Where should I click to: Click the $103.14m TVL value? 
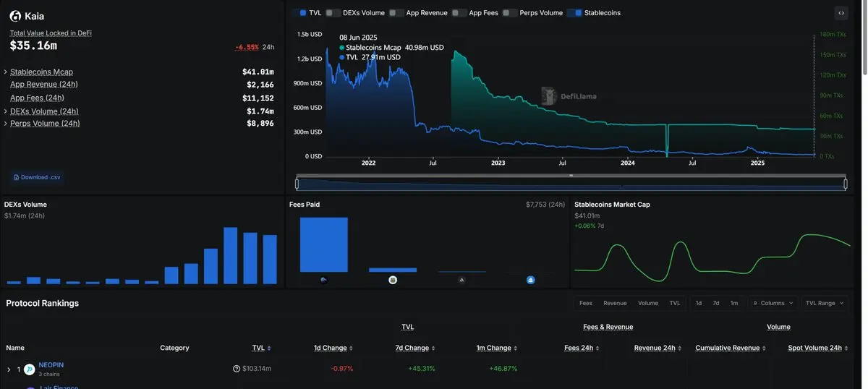tap(257, 369)
